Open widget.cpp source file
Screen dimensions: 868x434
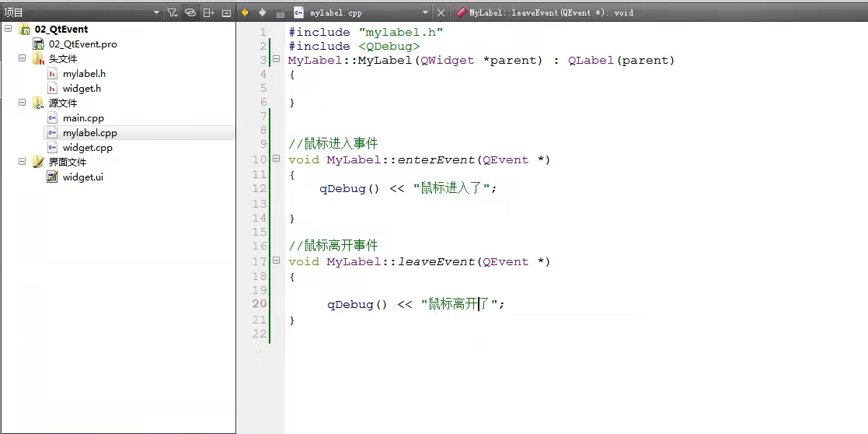tap(88, 148)
